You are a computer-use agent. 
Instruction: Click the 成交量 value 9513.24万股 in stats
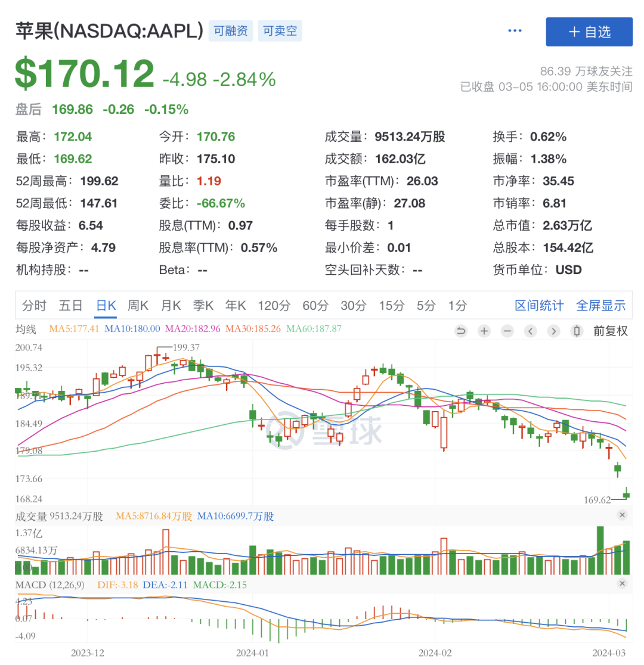[x=410, y=137]
